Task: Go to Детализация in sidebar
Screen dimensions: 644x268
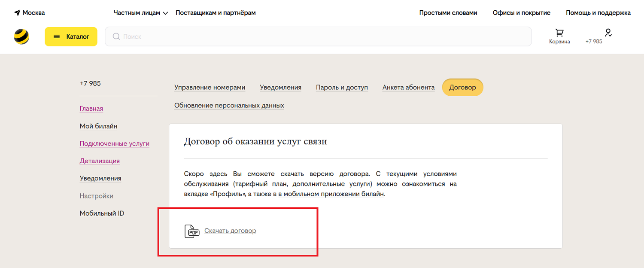Action: [100, 161]
